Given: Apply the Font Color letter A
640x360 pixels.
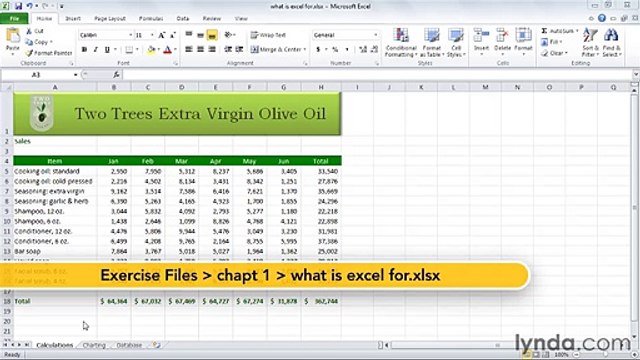Looking at the screenshot, I should pos(167,50).
